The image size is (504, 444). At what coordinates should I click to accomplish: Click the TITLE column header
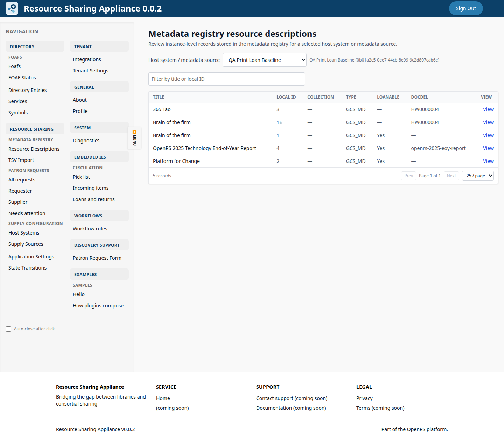click(159, 97)
